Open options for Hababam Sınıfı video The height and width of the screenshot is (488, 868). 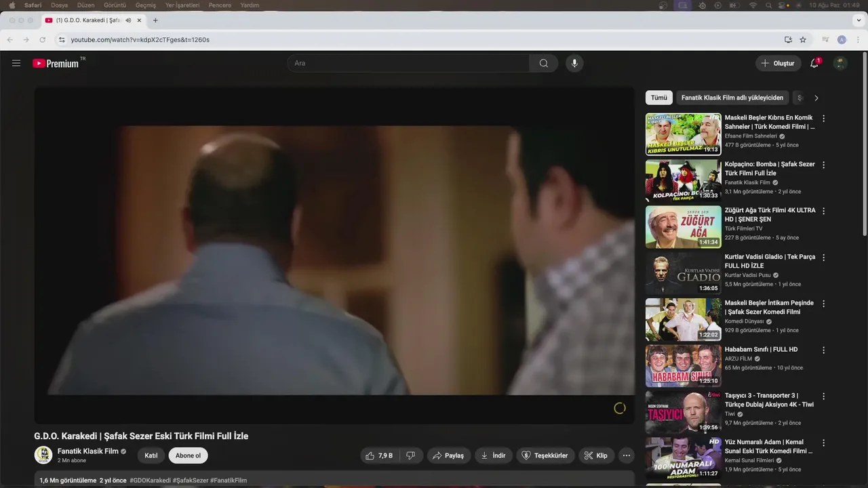(x=824, y=350)
